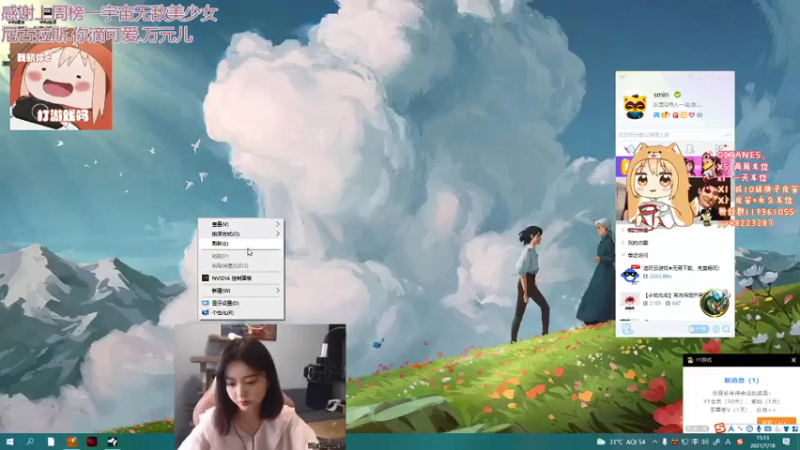Switch to the groups tab with red dot
Viewport: 800px width, 450px height.
click(720, 148)
